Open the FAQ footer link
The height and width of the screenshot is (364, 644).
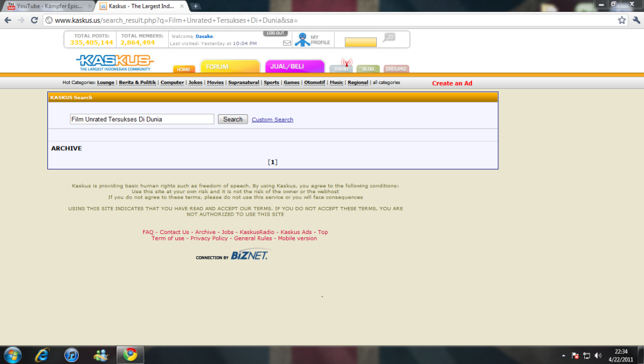coord(148,232)
